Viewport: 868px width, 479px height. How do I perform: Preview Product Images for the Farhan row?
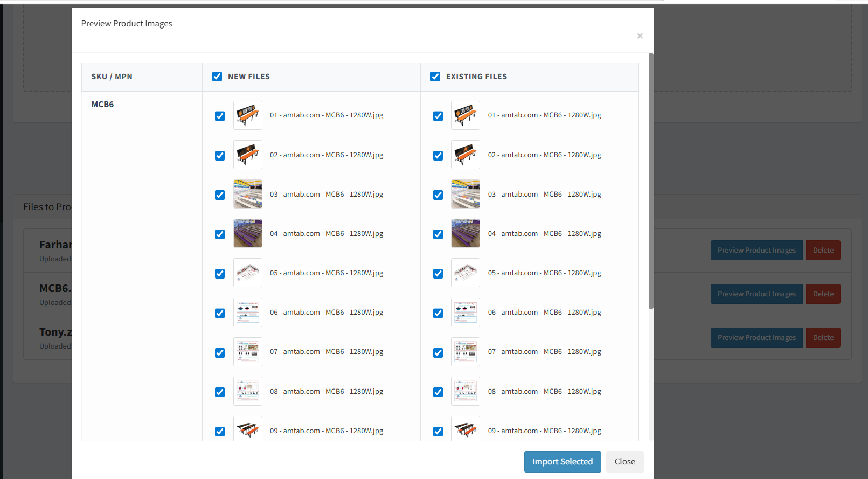coord(756,250)
